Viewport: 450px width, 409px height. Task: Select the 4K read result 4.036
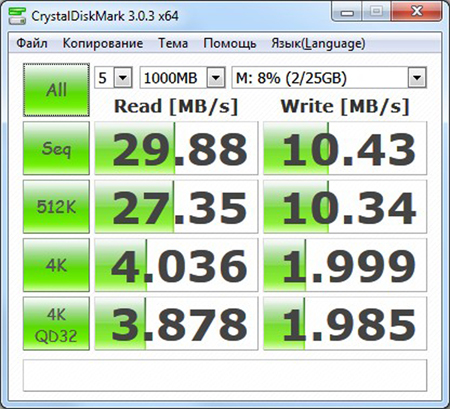[176, 265]
